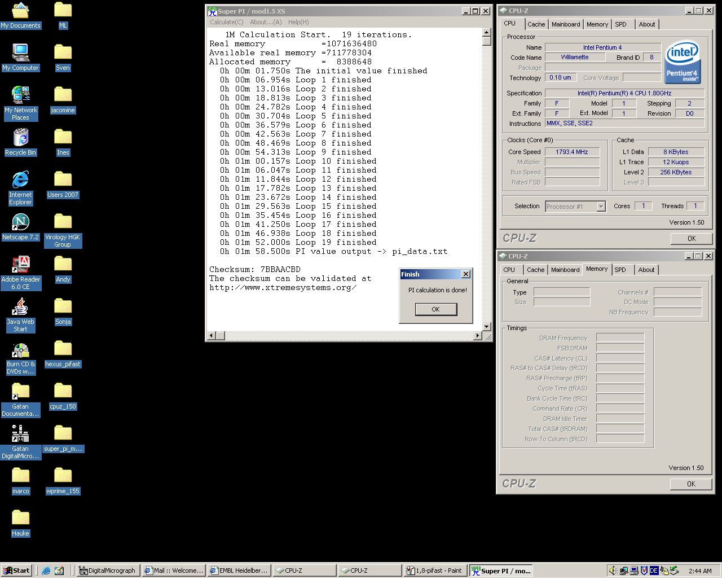
Task: Open Gatan Documentation shortcut
Action: [20, 400]
